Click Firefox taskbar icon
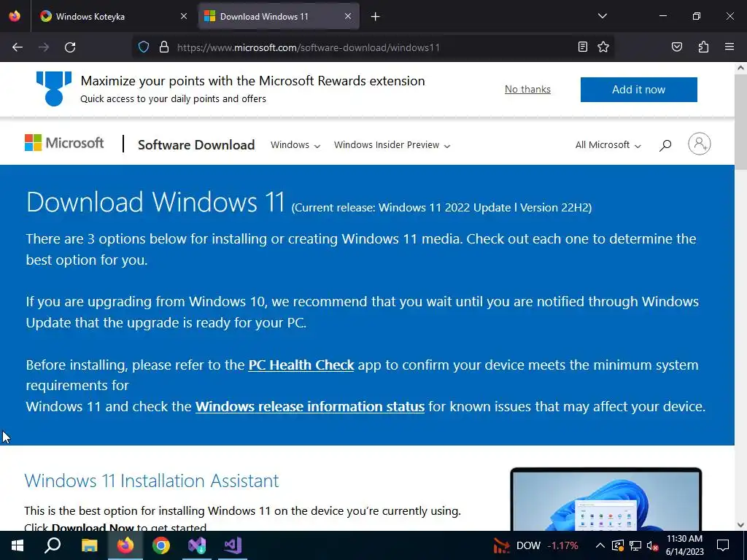Screen dimensions: 747x560 [x=125, y=545]
